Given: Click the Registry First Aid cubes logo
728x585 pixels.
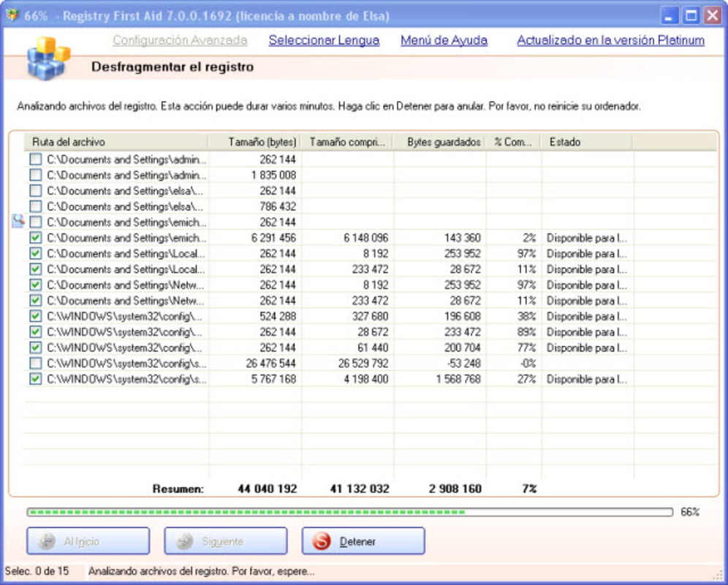Looking at the screenshot, I should point(48,58).
